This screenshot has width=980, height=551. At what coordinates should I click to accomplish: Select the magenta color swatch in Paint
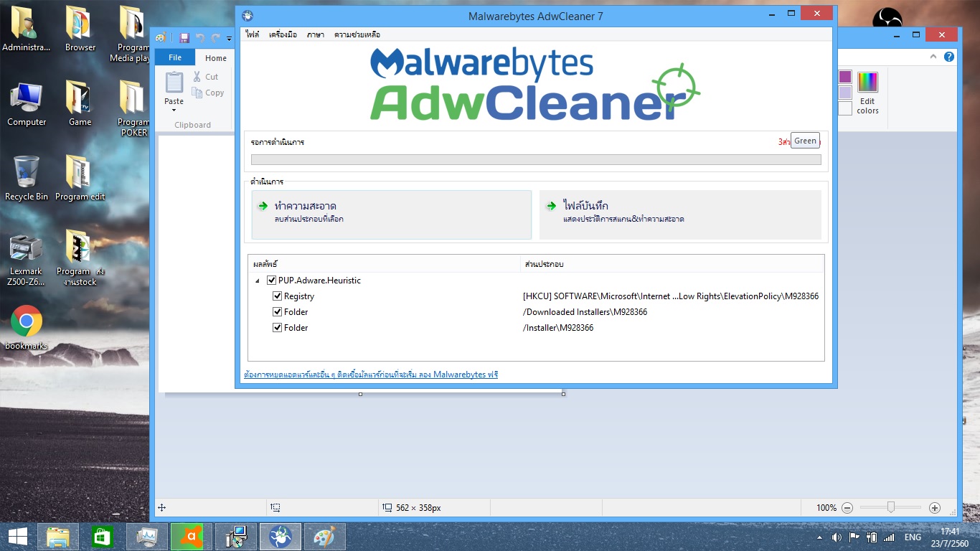pos(845,77)
